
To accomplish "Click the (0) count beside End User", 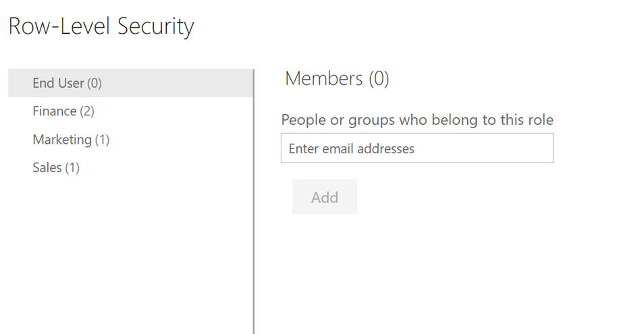I will [94, 83].
